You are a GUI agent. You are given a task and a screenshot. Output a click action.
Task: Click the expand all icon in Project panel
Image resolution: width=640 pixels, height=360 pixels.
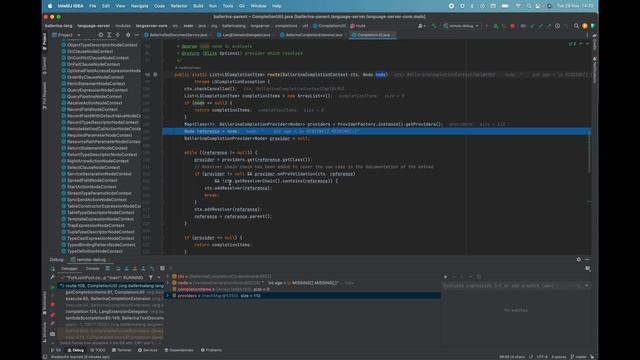pyautogui.click(x=109, y=35)
